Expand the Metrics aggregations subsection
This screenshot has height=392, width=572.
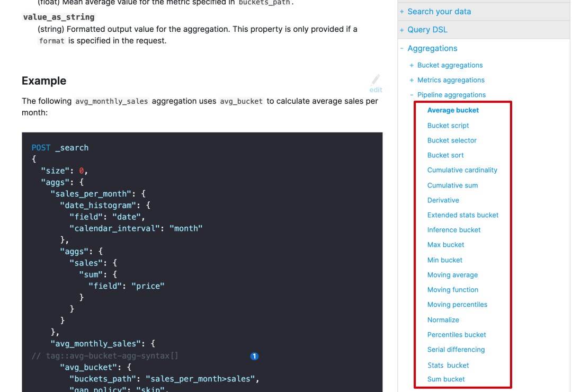tap(450, 80)
